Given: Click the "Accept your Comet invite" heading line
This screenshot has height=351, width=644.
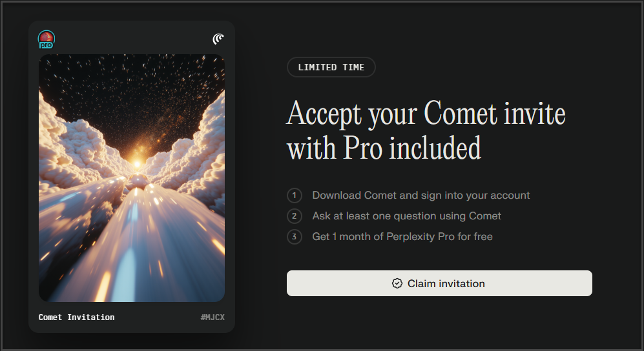Looking at the screenshot, I should point(426,114).
